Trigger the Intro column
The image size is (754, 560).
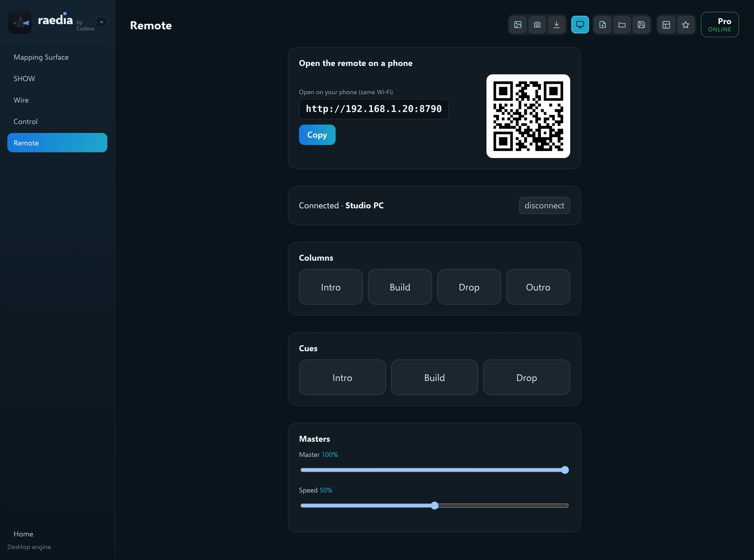pos(331,287)
